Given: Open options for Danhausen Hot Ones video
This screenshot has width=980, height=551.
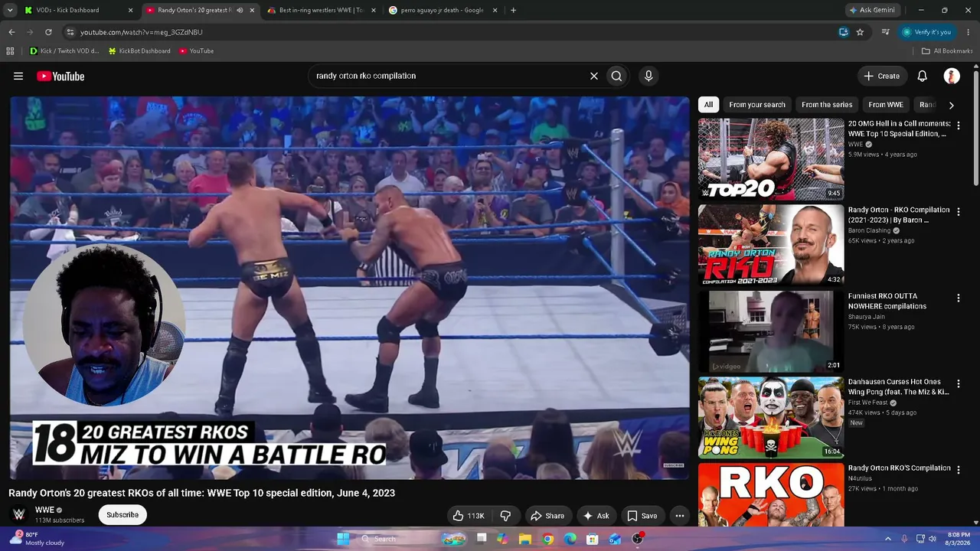Looking at the screenshot, I should tap(958, 384).
